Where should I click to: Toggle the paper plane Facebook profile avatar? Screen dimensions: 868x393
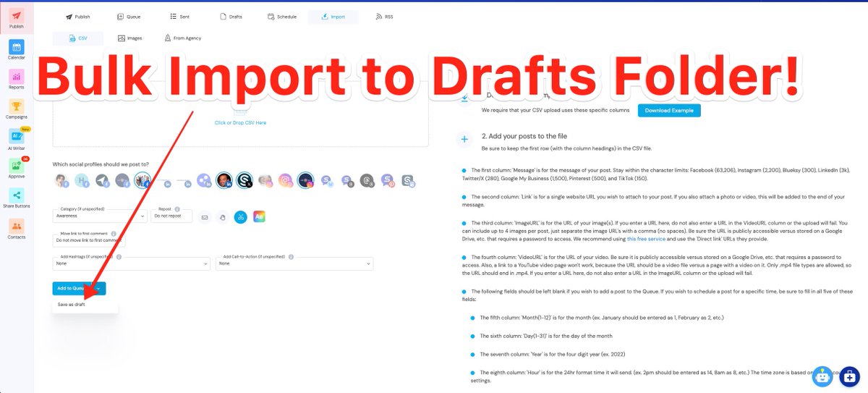click(x=102, y=180)
